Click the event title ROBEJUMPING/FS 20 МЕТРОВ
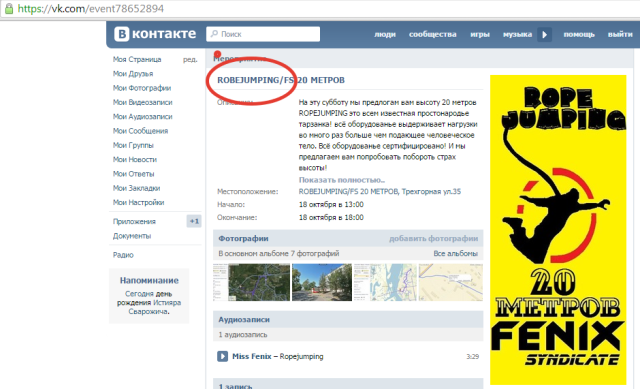The height and width of the screenshot is (389, 640). coord(281,80)
